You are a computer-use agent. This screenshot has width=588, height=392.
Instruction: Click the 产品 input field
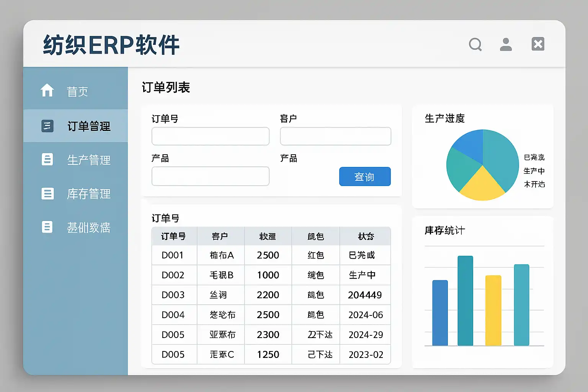(x=210, y=176)
